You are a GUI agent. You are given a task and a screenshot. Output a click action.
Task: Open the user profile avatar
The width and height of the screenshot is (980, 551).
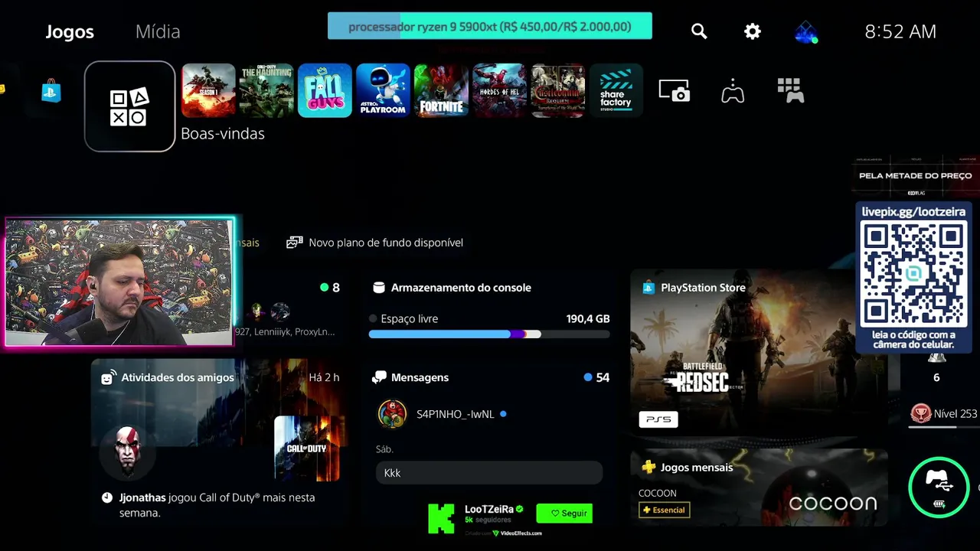click(x=805, y=31)
